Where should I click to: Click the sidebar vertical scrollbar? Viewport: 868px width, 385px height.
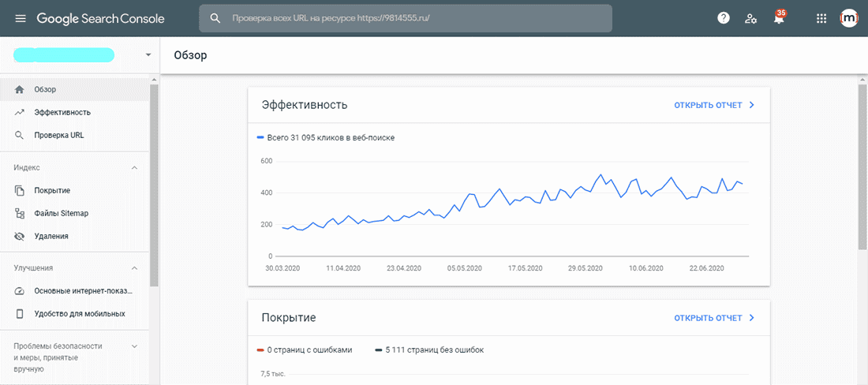pyautogui.click(x=154, y=185)
